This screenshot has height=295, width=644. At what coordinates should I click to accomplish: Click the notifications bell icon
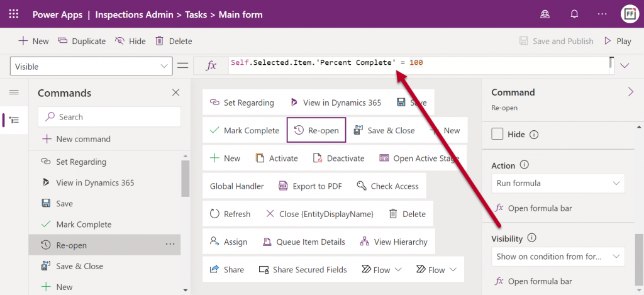[x=574, y=14]
